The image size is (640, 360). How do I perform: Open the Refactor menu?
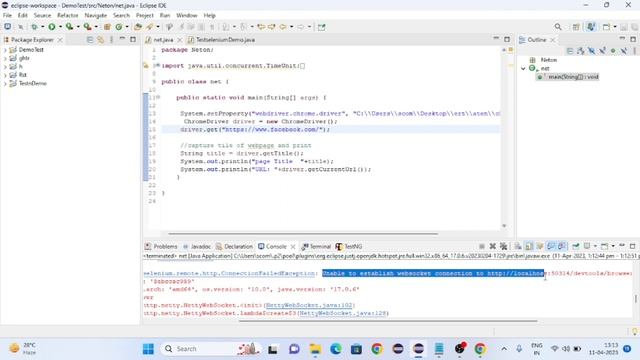coord(67,15)
